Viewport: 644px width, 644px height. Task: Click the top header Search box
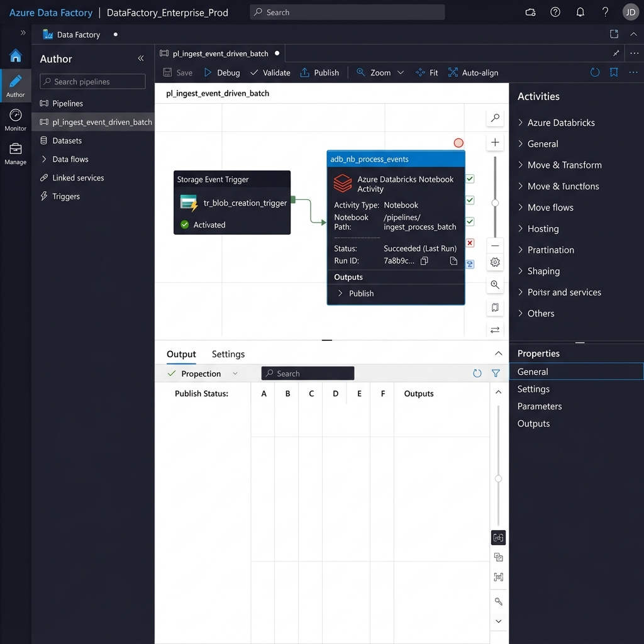pos(347,13)
